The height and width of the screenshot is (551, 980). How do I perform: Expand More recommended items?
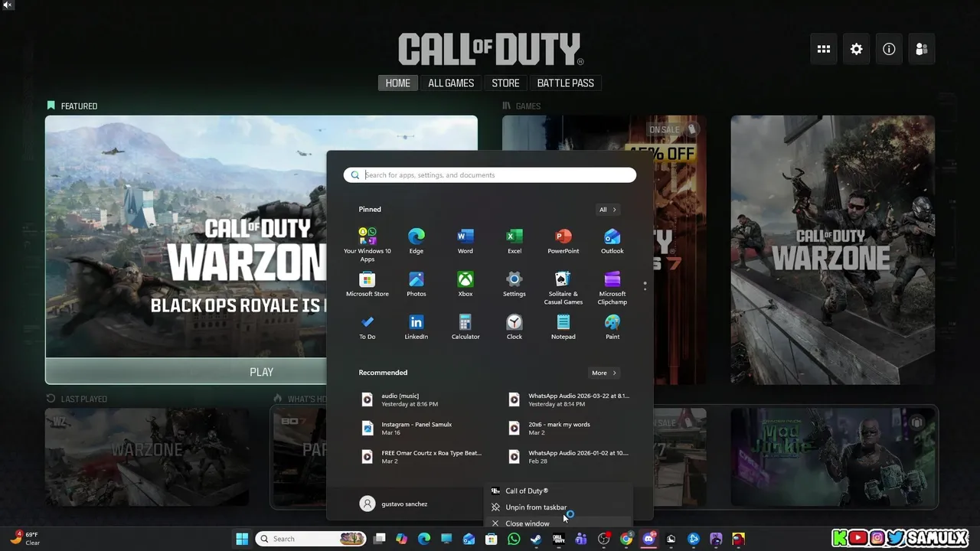point(603,373)
